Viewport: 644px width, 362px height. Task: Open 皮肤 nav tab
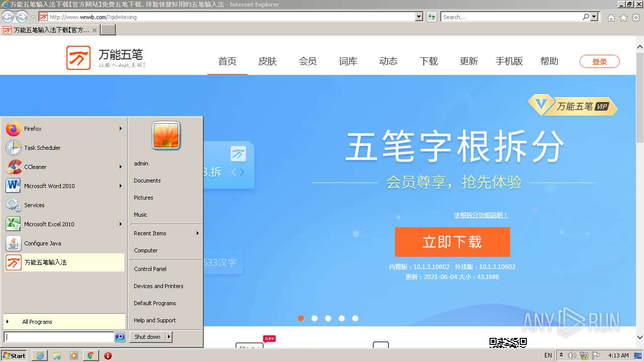point(268,61)
